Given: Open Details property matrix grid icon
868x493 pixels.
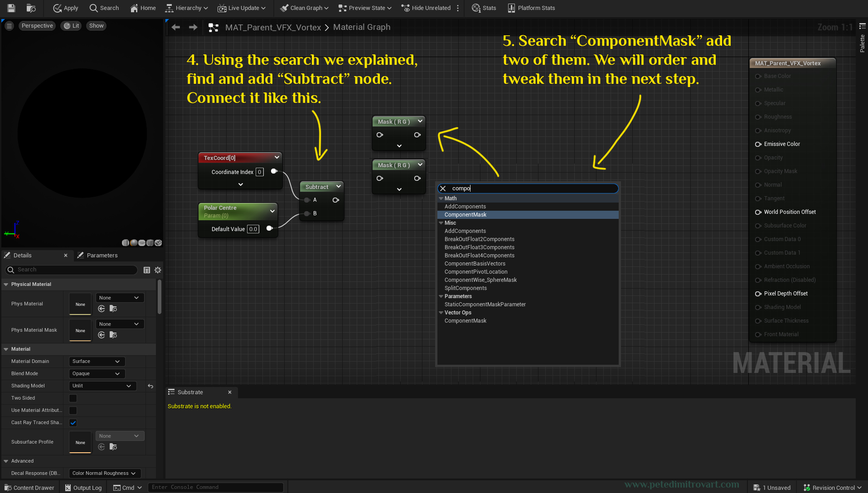Looking at the screenshot, I should [147, 270].
